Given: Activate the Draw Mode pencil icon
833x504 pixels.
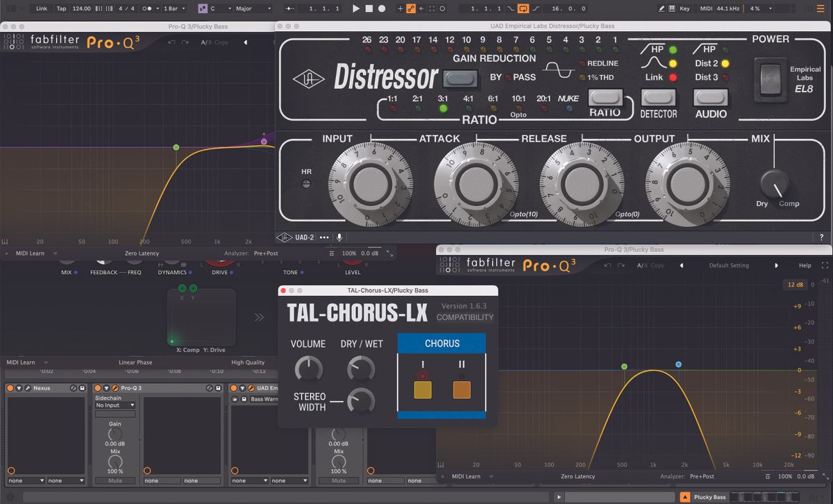Looking at the screenshot, I should coord(662,8).
